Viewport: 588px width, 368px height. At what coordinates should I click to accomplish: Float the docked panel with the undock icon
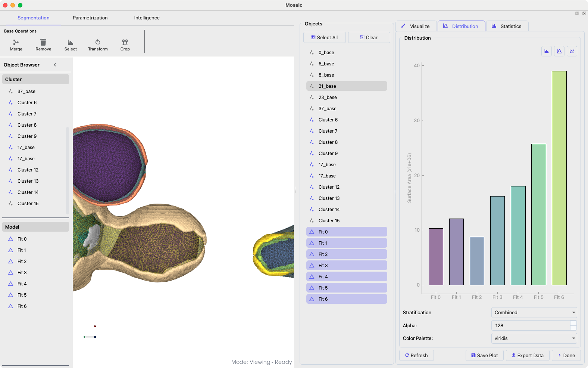point(577,13)
